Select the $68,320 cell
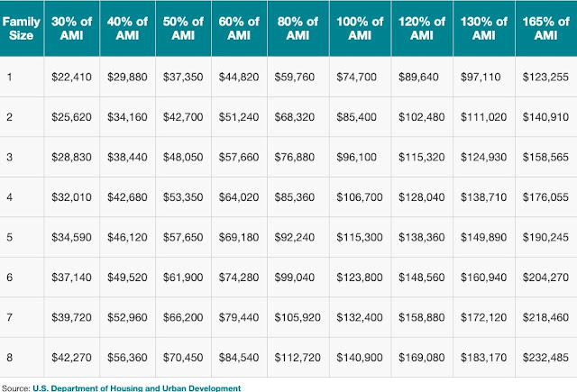The image size is (577, 392). click(295, 116)
